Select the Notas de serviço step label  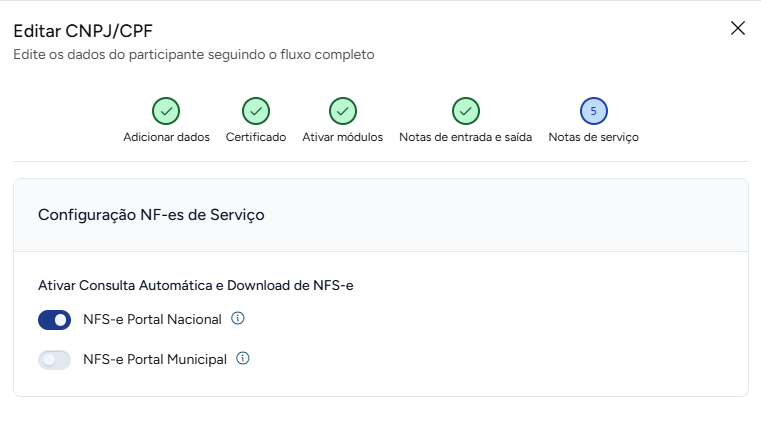[594, 137]
